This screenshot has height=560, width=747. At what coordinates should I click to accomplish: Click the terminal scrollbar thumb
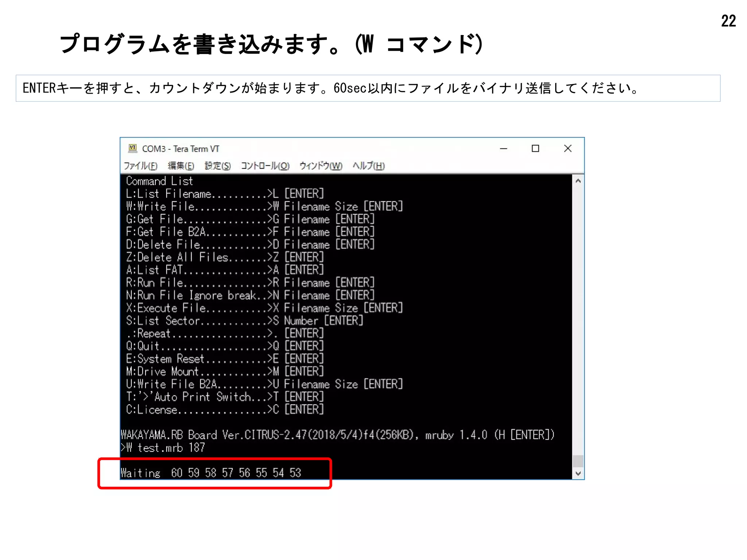(578, 461)
